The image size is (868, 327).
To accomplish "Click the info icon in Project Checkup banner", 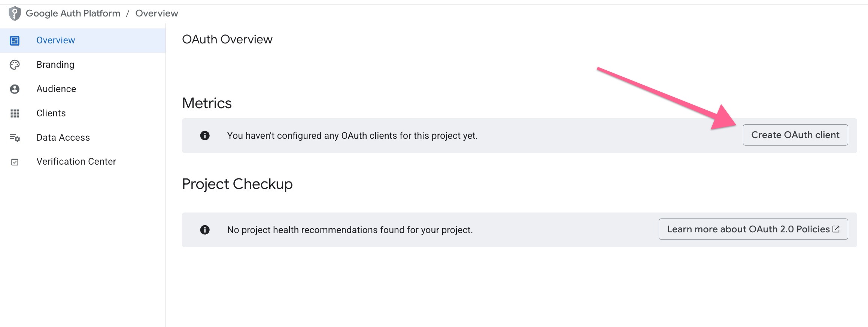I will tap(205, 230).
